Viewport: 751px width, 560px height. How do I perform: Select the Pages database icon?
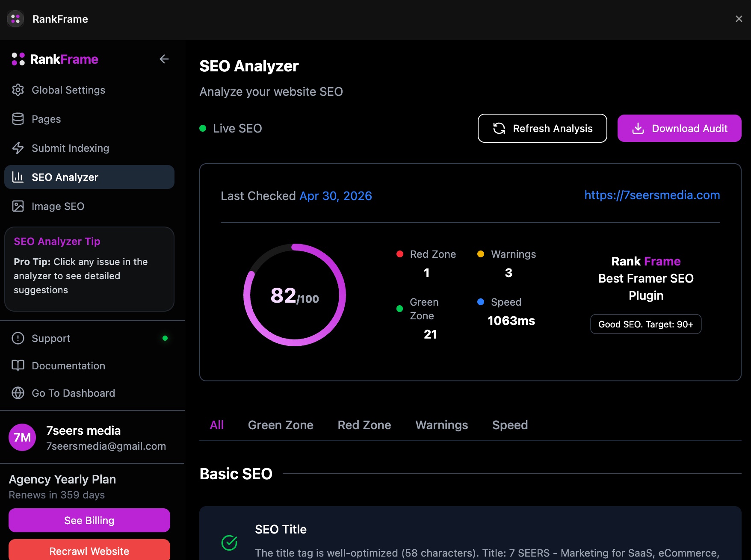point(18,119)
